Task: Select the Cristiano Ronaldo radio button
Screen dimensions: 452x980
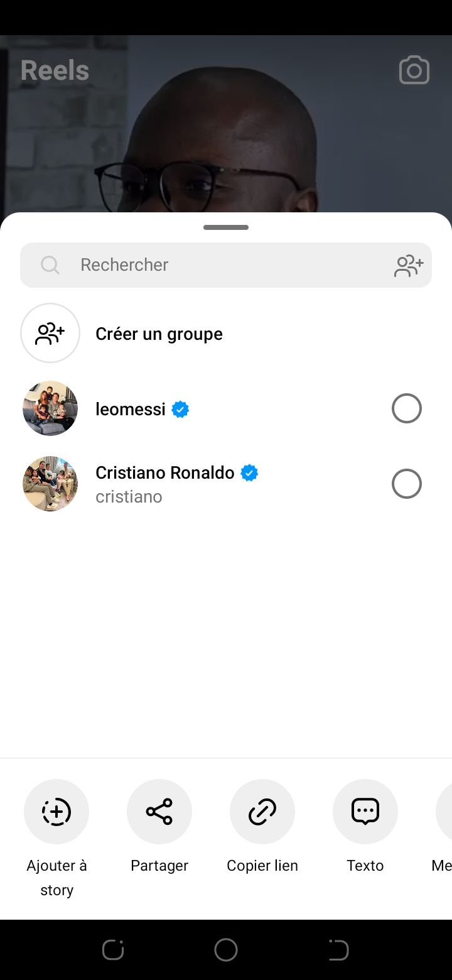Action: [x=407, y=484]
